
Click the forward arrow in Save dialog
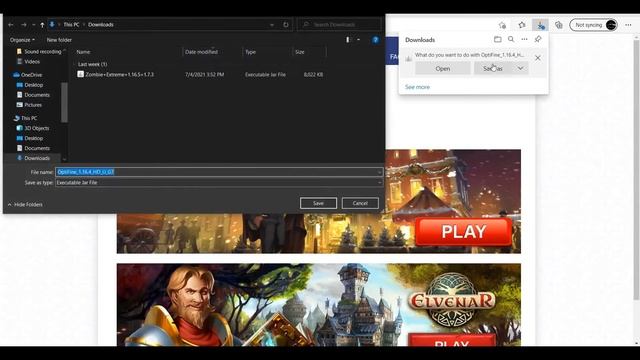tap(24, 25)
